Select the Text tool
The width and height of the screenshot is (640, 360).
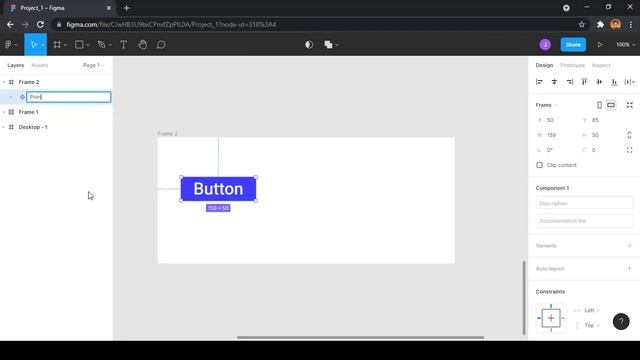[x=123, y=44]
